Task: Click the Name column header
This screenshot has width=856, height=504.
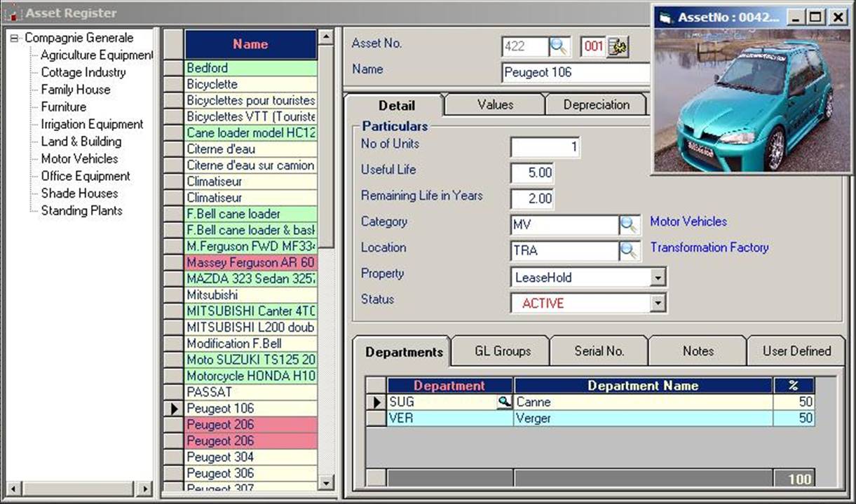Action: coord(250,44)
